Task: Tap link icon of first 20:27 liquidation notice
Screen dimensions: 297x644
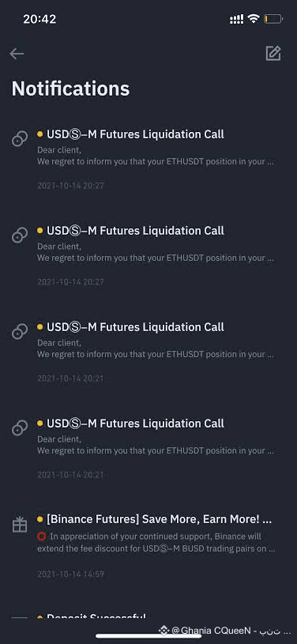Action: pos(20,139)
